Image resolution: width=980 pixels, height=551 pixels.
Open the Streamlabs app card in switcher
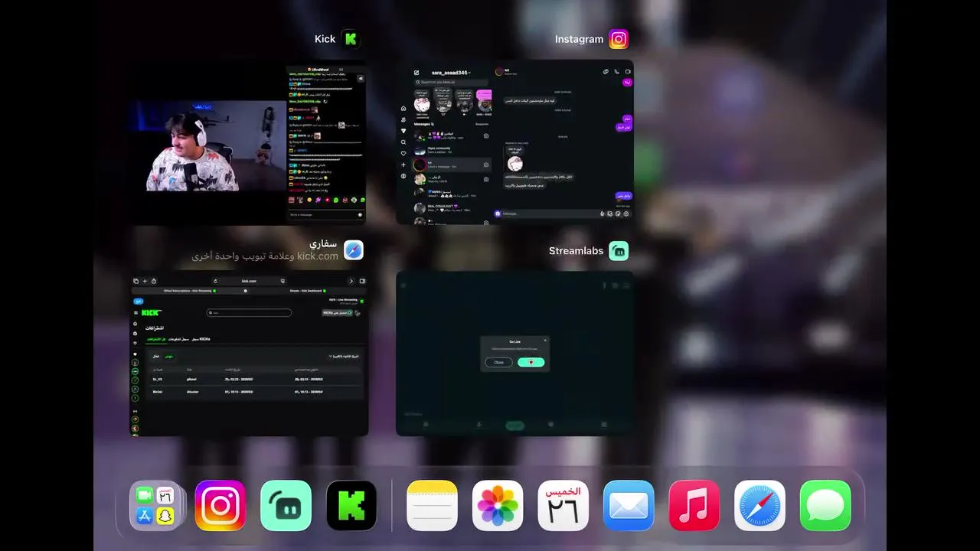[514, 354]
